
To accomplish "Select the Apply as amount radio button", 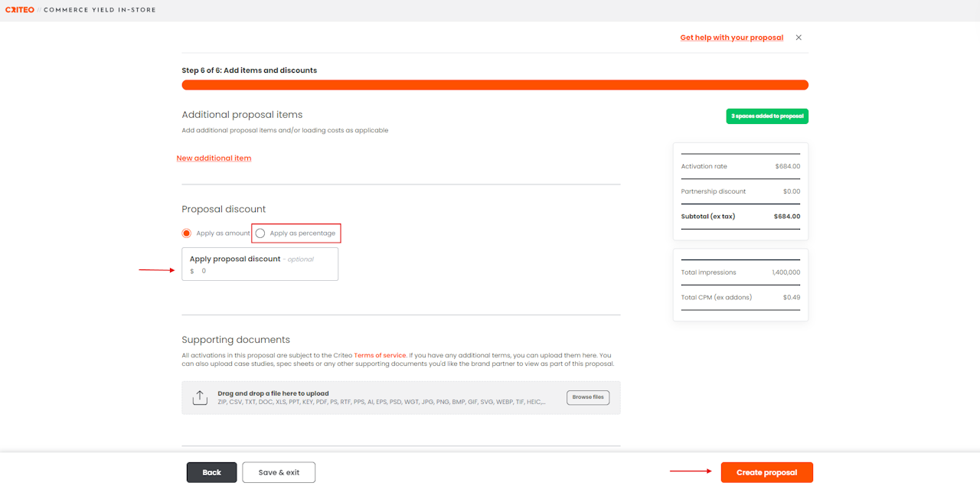I will (x=186, y=233).
